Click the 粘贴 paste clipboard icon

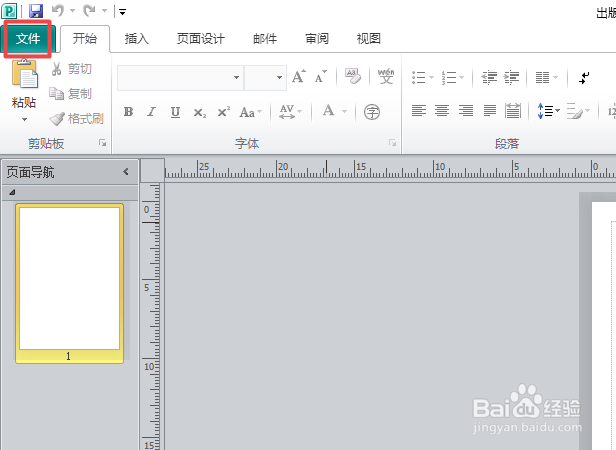click(x=24, y=74)
